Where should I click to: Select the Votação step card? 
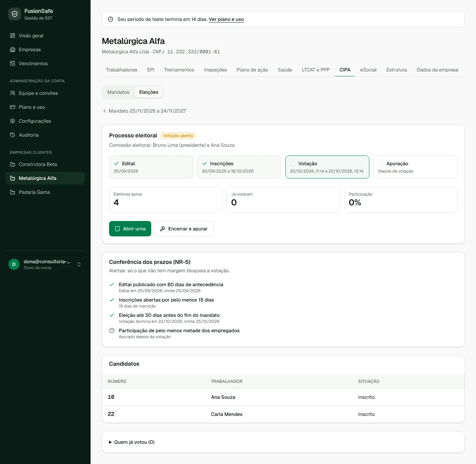[x=327, y=167]
